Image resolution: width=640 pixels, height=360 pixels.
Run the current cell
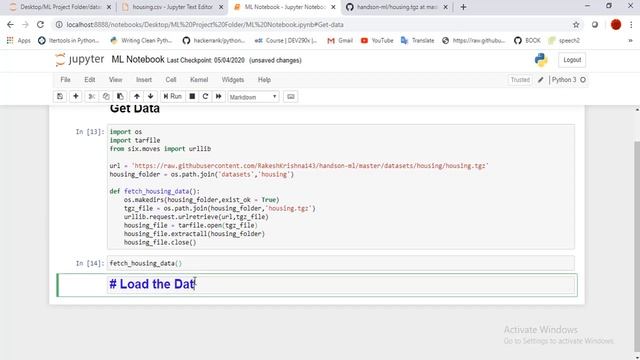[x=172, y=97]
